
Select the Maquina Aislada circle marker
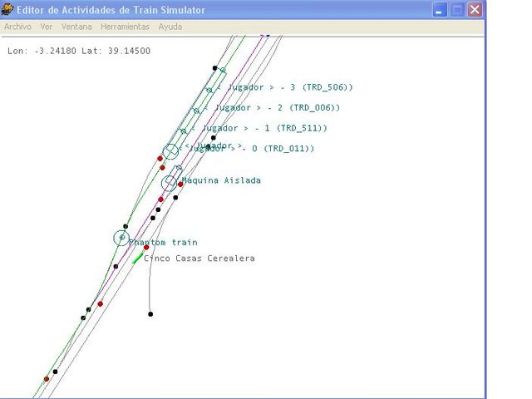pos(170,183)
